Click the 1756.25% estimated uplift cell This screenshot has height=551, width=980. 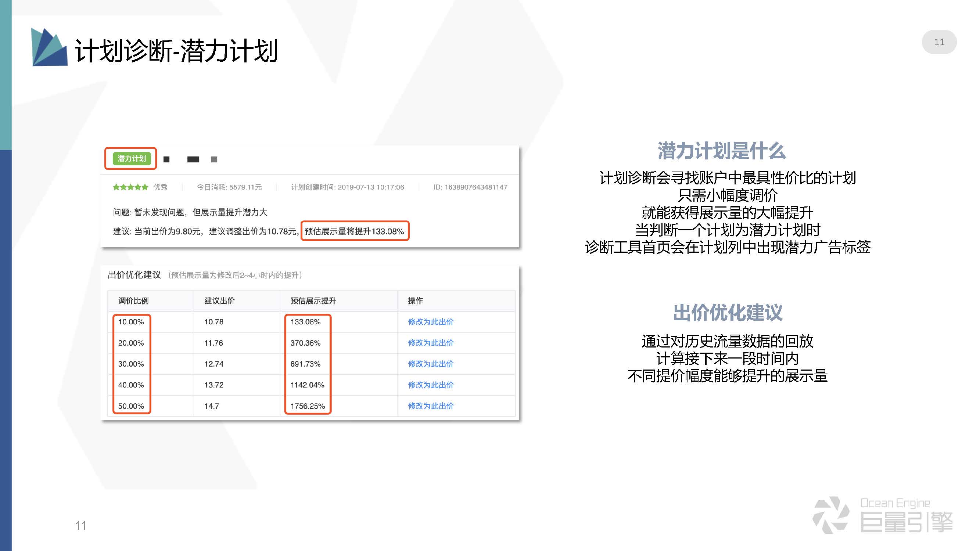[x=308, y=406]
